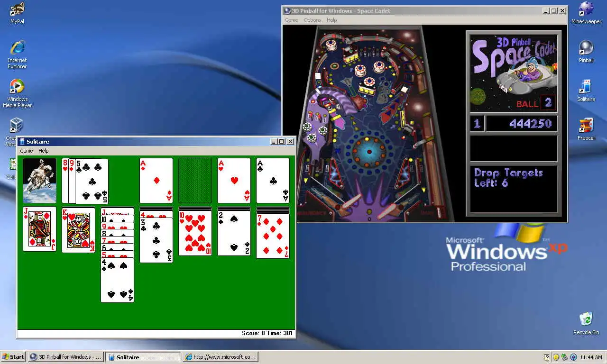Switch to the microsoft.com browser taskbar button
Viewport: 607px width, 364px height.
(x=221, y=357)
